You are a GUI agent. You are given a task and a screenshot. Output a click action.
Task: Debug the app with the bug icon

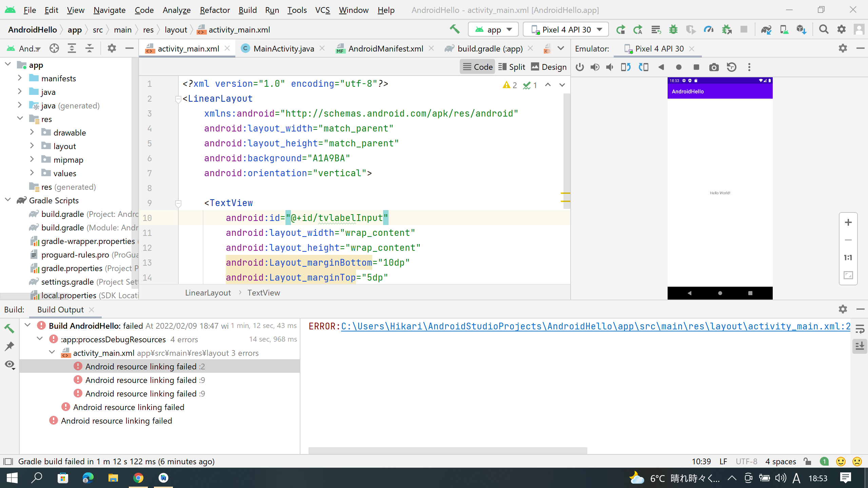(x=673, y=29)
